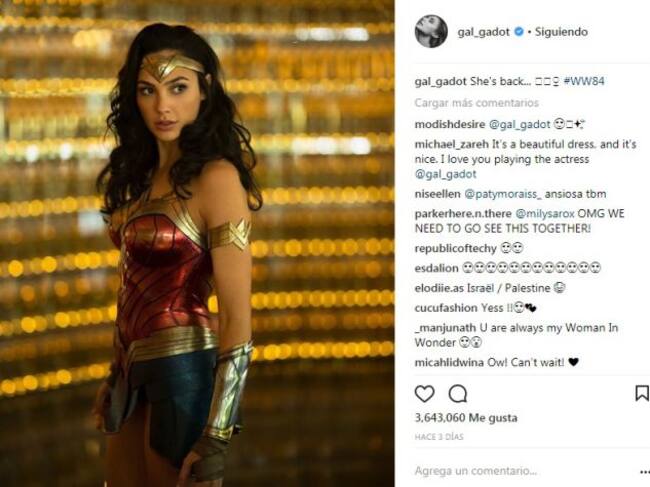Toggle the Siguiendo follow button
Viewport: 650px width, 487px height.
point(561,32)
